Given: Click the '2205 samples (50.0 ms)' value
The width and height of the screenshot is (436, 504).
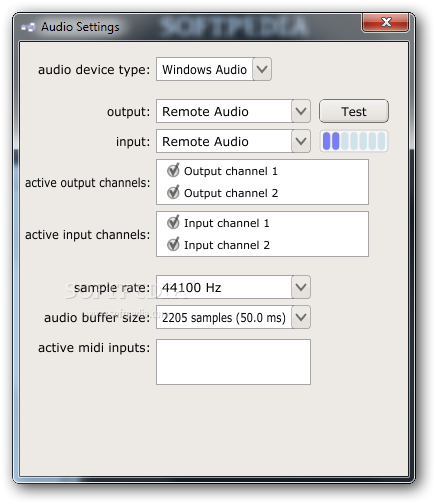Looking at the screenshot, I should tap(224, 317).
